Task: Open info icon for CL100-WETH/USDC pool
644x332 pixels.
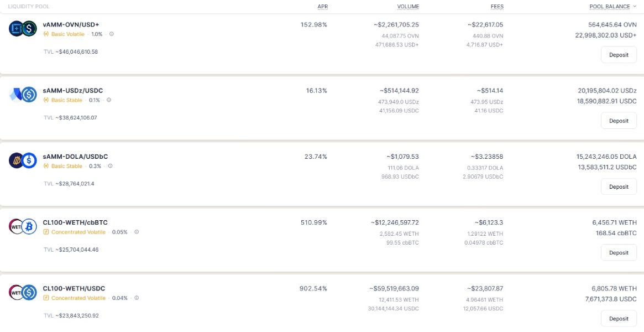Action: (137, 298)
